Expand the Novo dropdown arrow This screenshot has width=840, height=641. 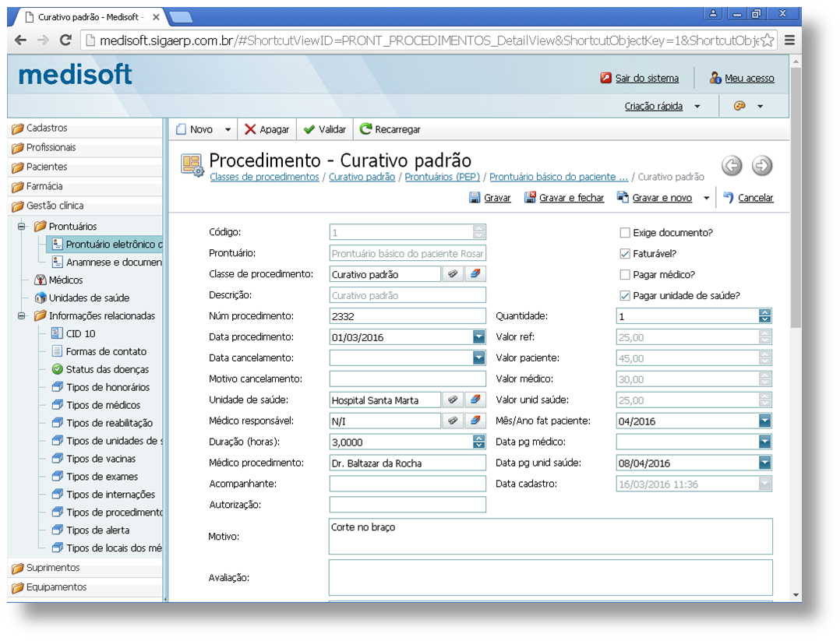228,129
